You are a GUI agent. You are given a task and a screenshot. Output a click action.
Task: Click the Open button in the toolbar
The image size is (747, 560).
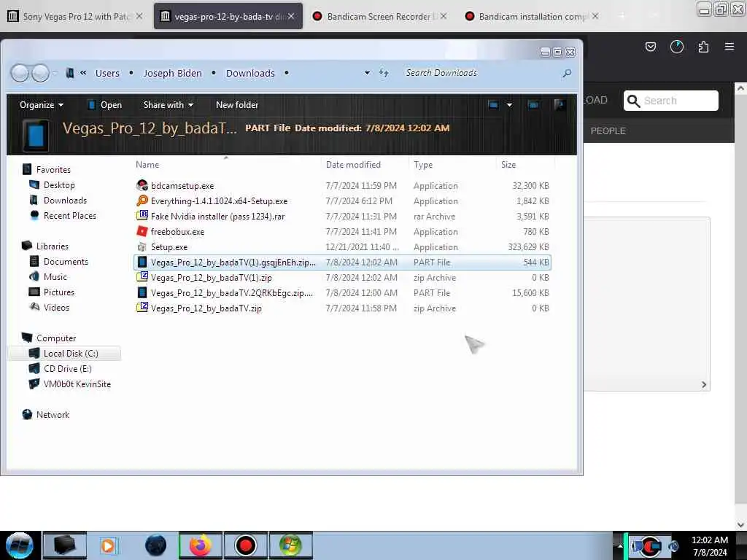pos(105,105)
